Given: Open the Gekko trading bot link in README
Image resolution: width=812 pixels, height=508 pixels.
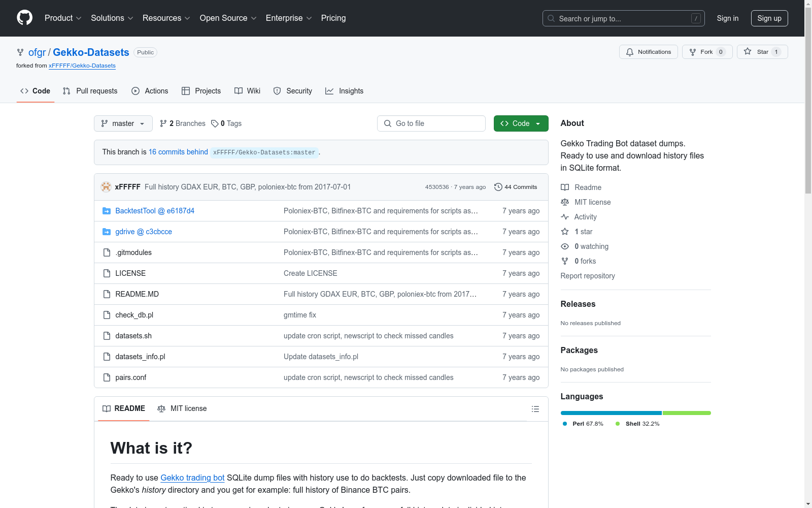Looking at the screenshot, I should 192,478.
